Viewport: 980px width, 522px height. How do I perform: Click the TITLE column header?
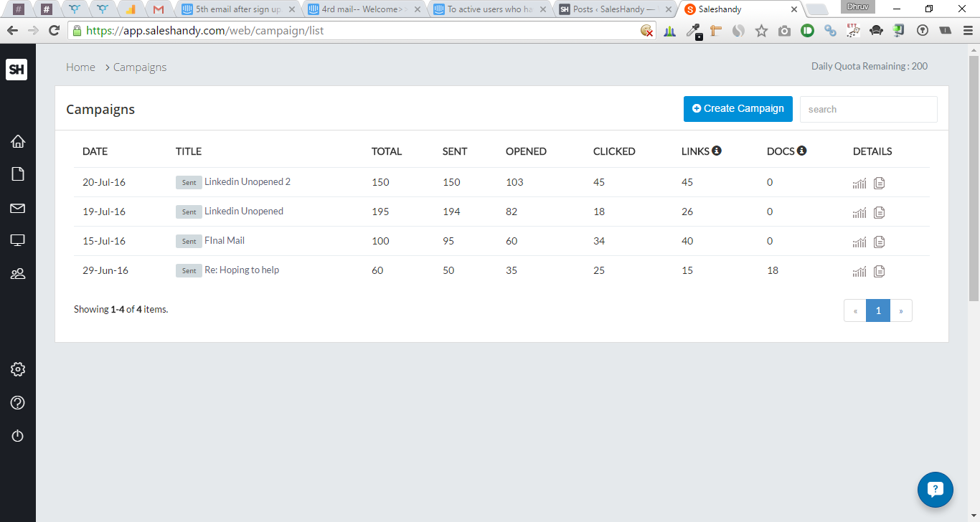pyautogui.click(x=189, y=151)
